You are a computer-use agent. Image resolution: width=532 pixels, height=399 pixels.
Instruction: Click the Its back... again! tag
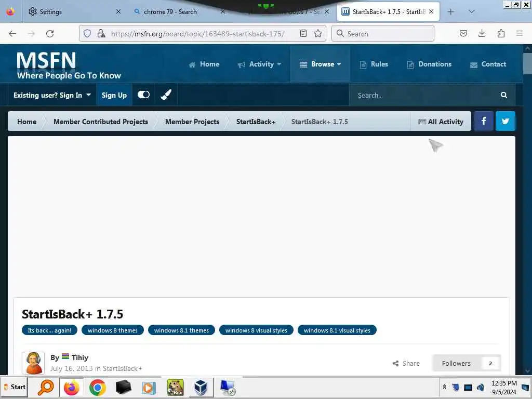[49, 330]
